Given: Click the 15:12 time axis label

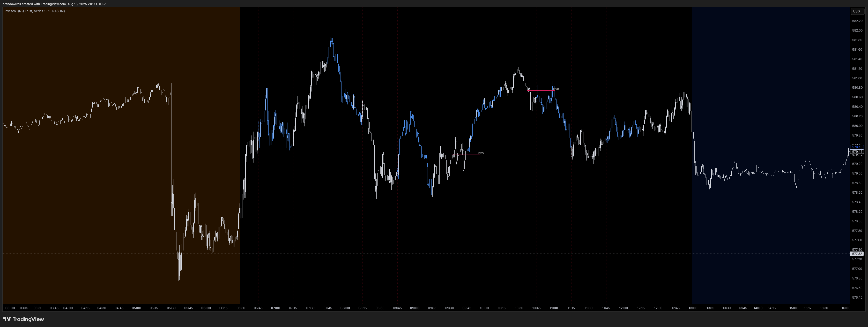Looking at the screenshot, I should tap(808, 308).
